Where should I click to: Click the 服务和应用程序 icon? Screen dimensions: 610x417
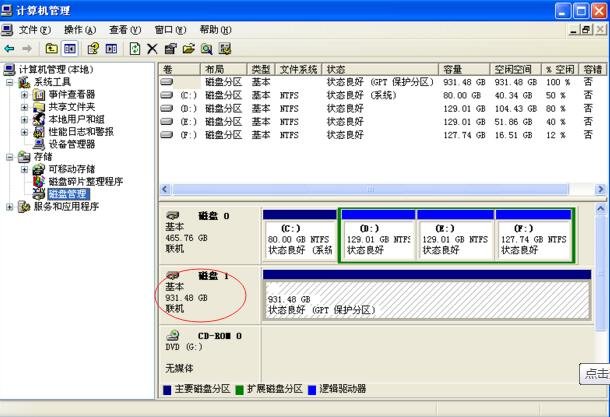[x=24, y=207]
